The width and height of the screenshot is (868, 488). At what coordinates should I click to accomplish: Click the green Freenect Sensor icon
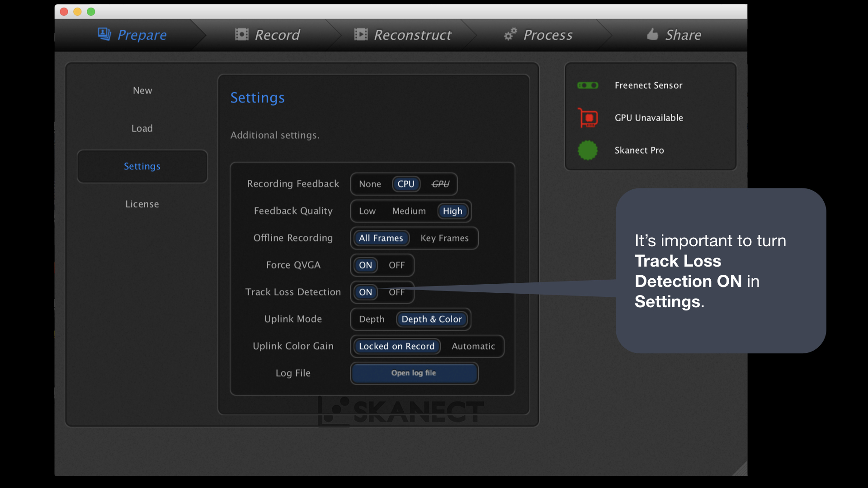[x=587, y=85]
